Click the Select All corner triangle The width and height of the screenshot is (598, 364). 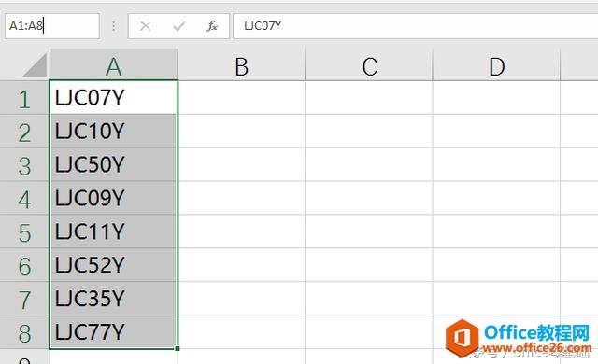[x=35, y=65]
